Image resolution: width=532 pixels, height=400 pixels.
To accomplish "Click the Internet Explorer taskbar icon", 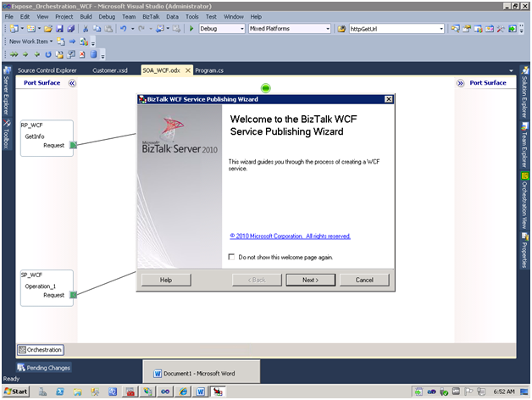I will pos(183,392).
